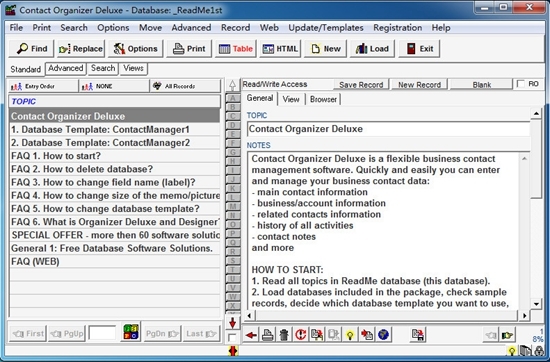Select 'FAQ 2. How to delete database?' row

click(x=114, y=169)
